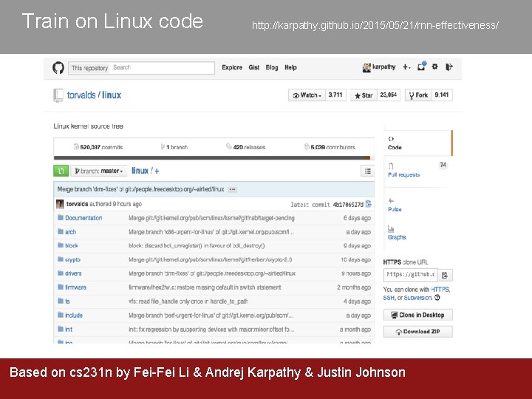Click the repository book icon

click(58, 95)
